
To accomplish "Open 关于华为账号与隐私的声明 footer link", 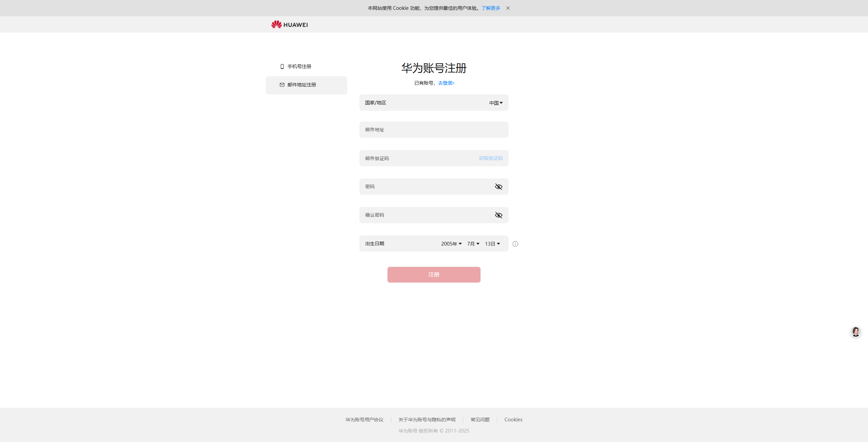I will pos(427,420).
